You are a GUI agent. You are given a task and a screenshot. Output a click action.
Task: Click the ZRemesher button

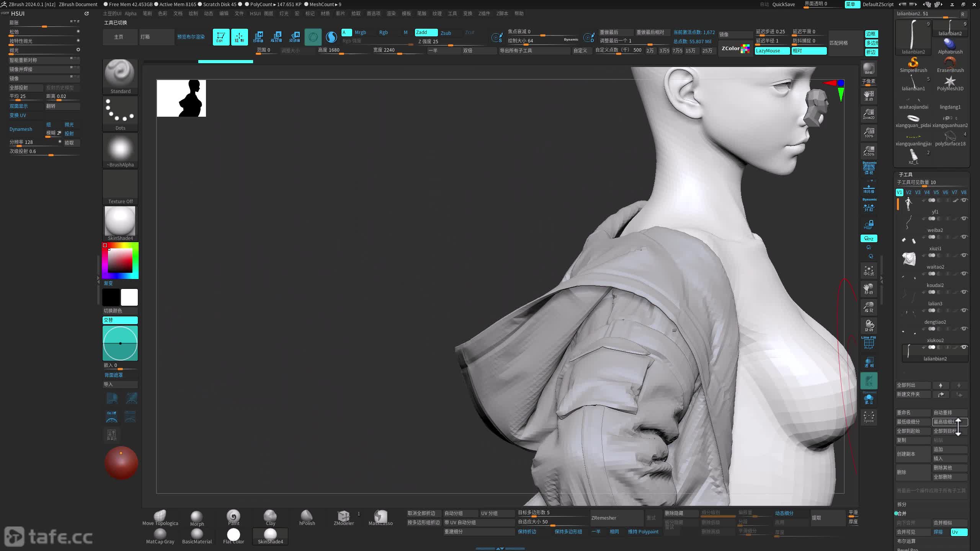click(x=617, y=518)
